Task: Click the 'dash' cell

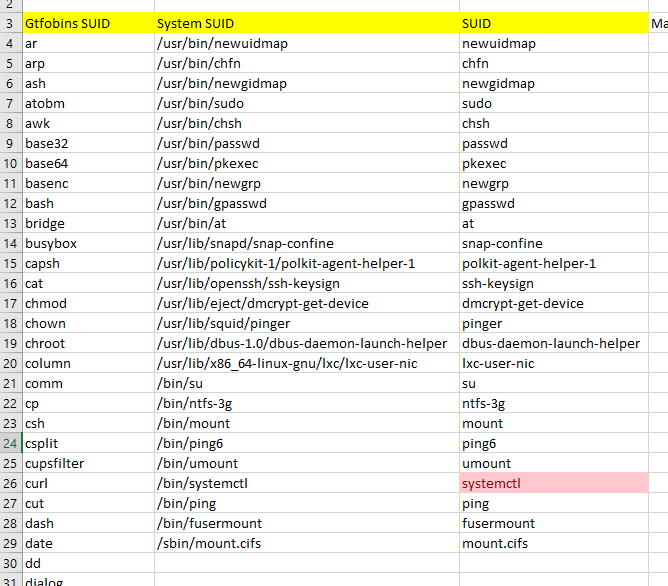Action: 88,523
